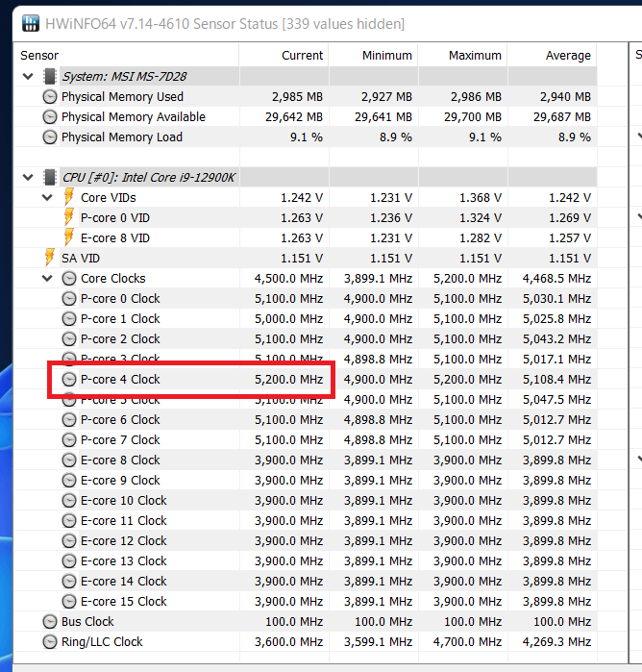Image resolution: width=642 pixels, height=672 pixels.
Task: Click the Core Clocks clock icon
Action: tap(69, 279)
